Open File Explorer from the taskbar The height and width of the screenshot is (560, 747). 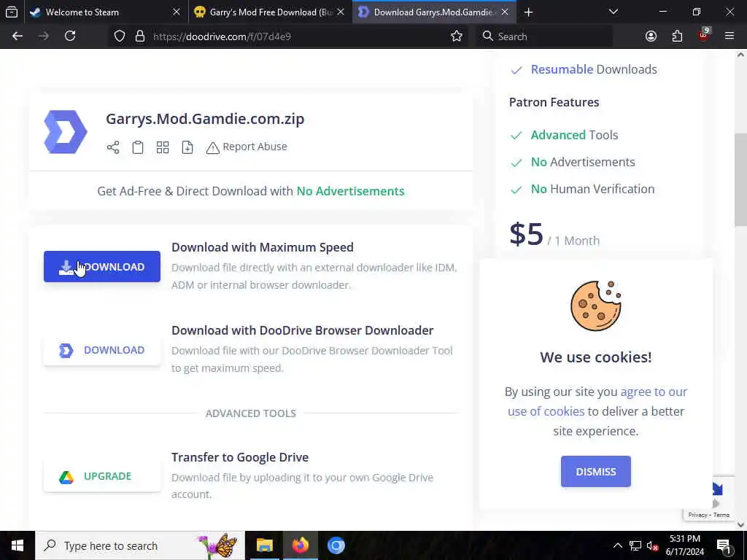[x=264, y=545]
